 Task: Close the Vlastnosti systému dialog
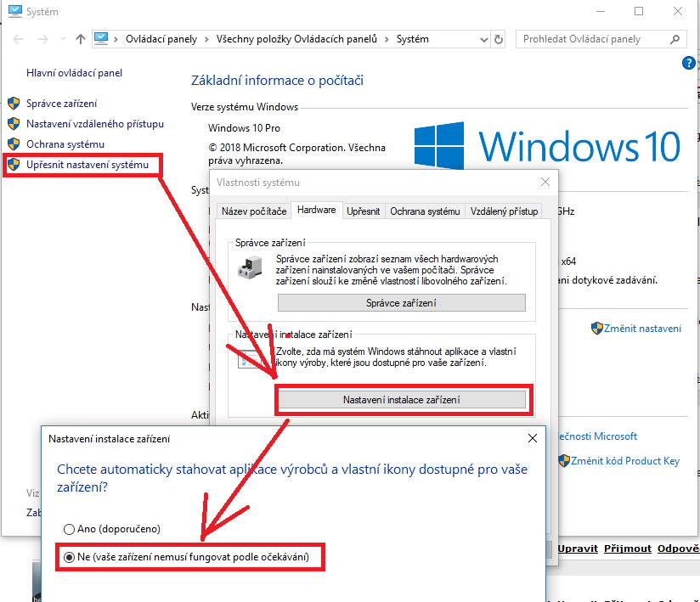[545, 182]
